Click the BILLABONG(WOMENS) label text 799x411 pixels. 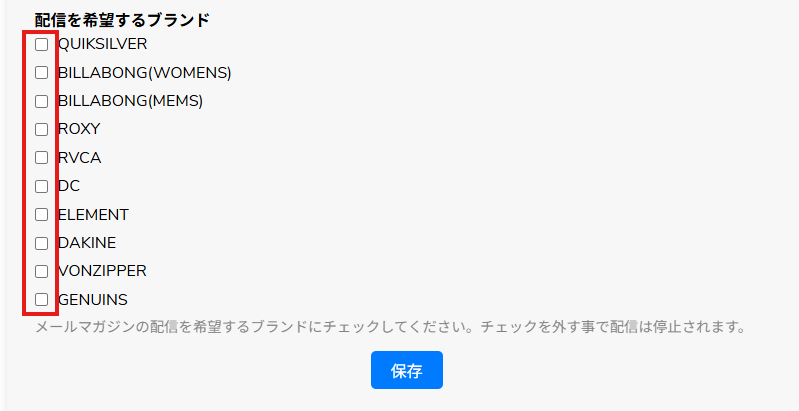145,72
